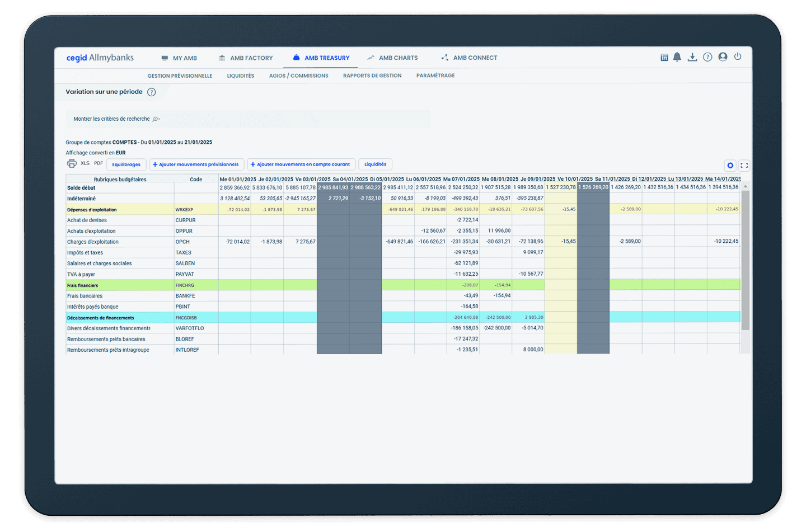806x532 pixels.
Task: Click the power logout icon
Action: point(738,57)
